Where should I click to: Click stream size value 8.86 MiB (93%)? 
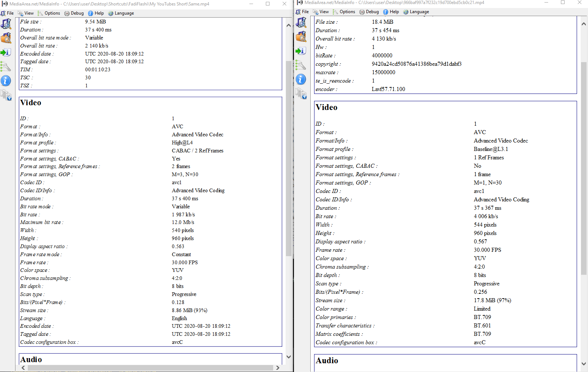pyautogui.click(x=189, y=310)
